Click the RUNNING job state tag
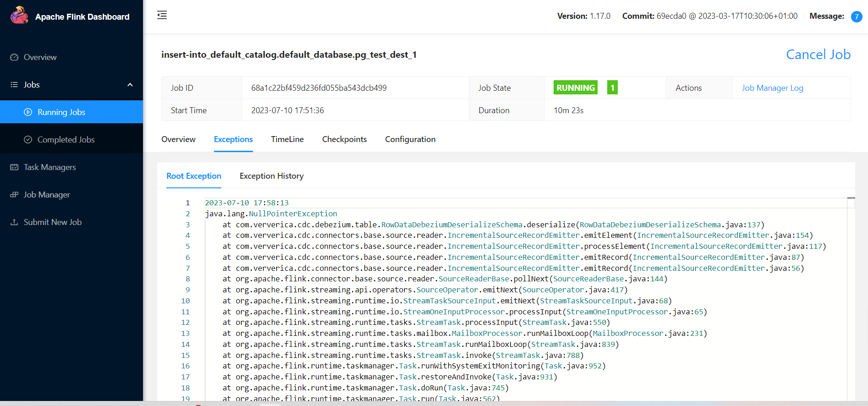Screen dimensions: 868x406 point(576,88)
